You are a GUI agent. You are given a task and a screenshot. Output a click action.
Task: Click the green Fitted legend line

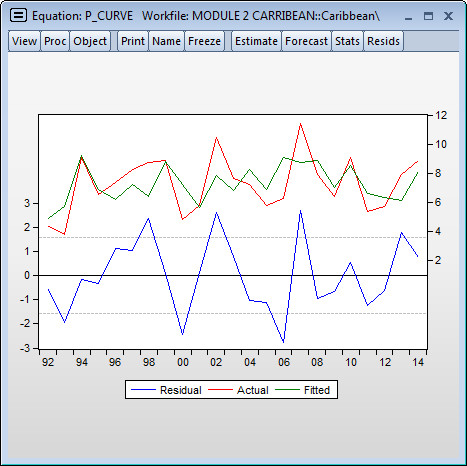pyautogui.click(x=288, y=390)
